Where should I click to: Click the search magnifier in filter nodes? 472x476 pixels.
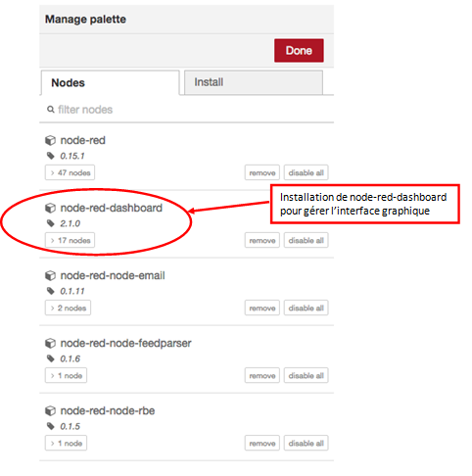50,110
